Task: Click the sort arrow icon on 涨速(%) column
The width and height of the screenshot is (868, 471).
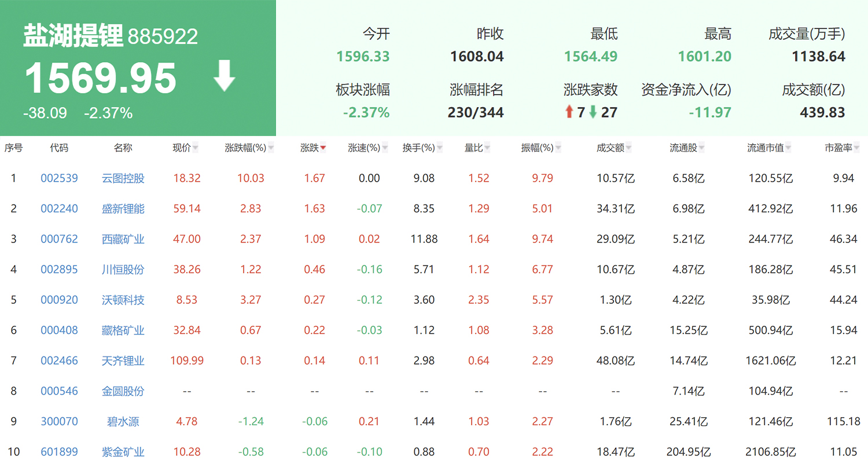Action: (x=385, y=147)
